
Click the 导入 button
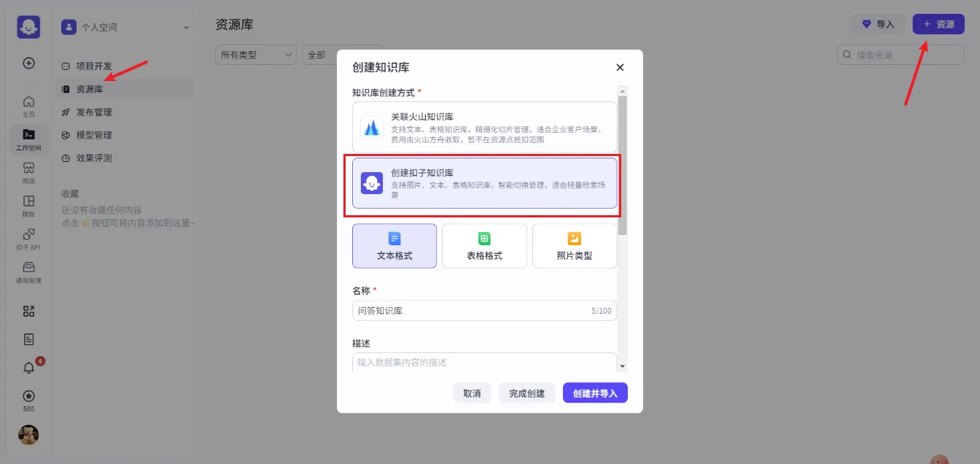pyautogui.click(x=879, y=24)
